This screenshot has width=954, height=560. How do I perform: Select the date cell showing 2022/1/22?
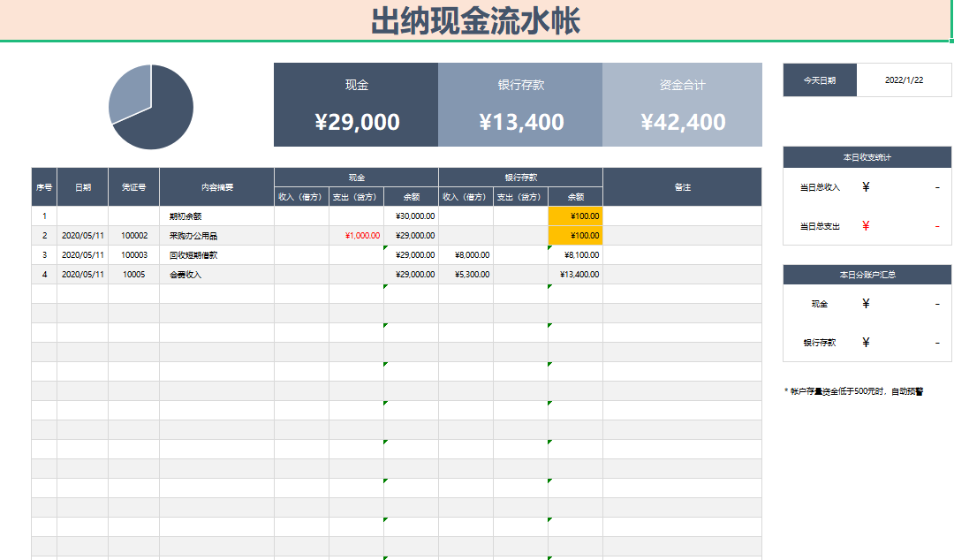coord(904,79)
